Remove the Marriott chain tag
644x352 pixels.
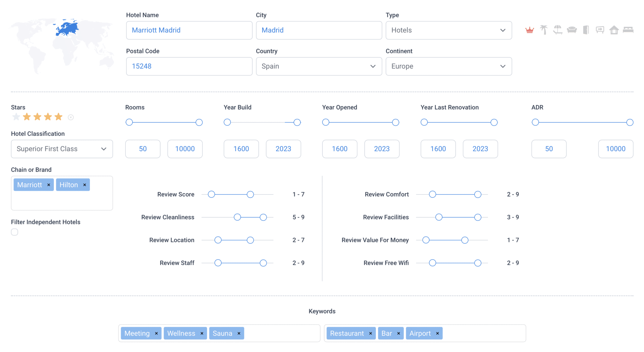[x=49, y=185]
